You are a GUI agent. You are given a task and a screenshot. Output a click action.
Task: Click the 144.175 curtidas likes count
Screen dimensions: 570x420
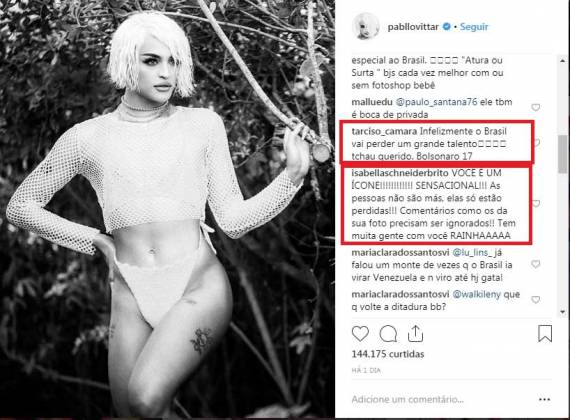(388, 354)
